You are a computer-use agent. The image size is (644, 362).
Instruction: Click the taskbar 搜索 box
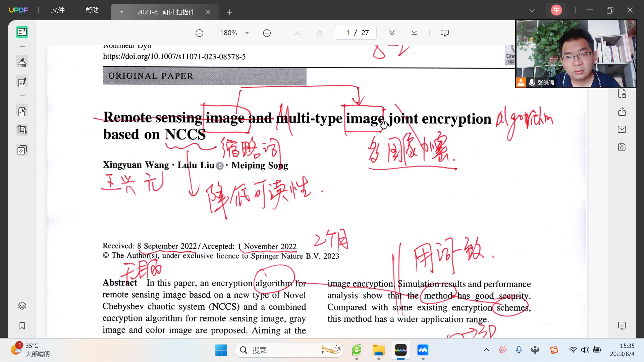[289, 350]
